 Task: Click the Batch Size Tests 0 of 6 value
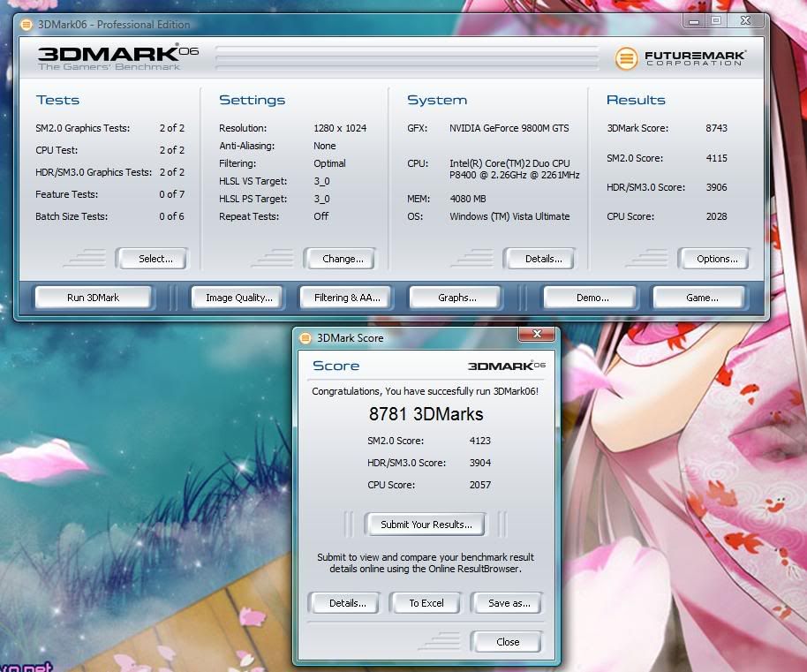[171, 216]
